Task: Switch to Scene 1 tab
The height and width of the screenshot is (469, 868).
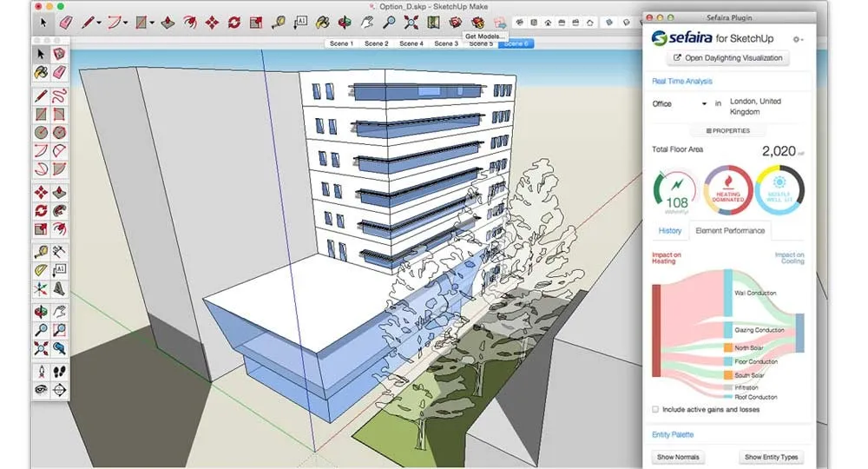Action: point(341,43)
